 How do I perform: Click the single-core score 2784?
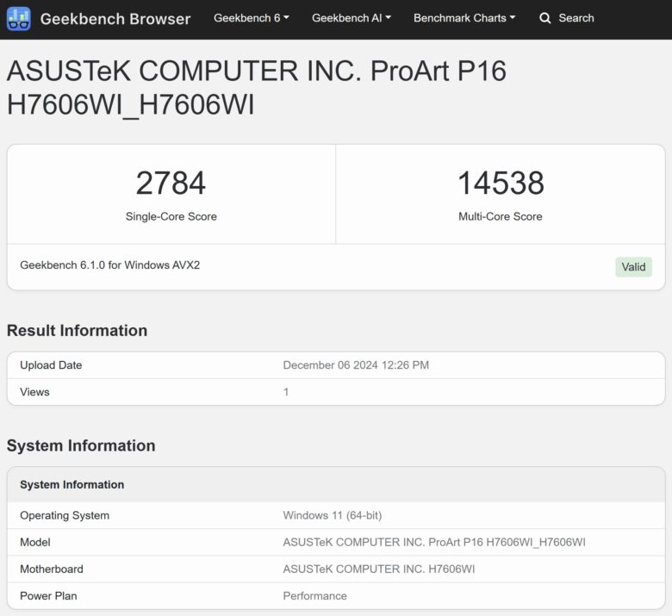click(x=171, y=183)
